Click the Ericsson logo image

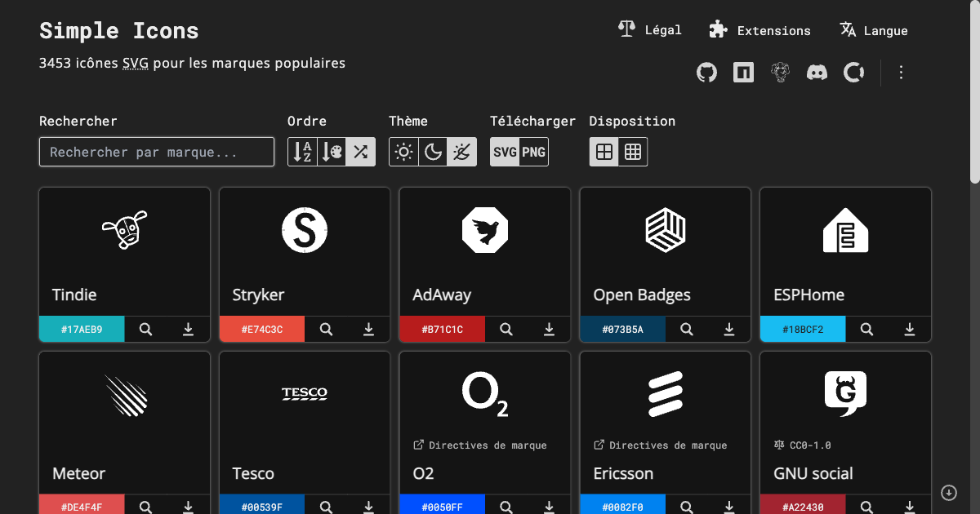pos(666,394)
